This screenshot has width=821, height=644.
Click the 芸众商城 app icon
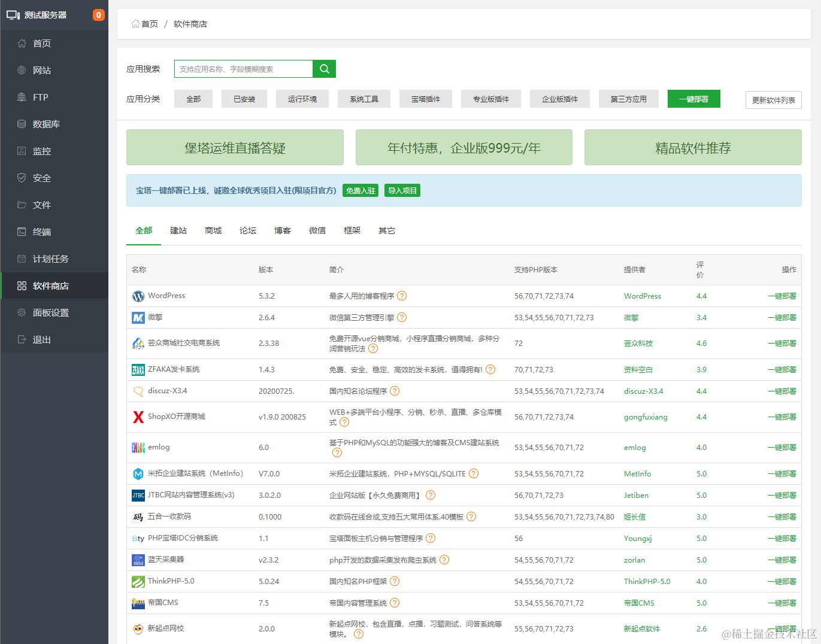138,344
